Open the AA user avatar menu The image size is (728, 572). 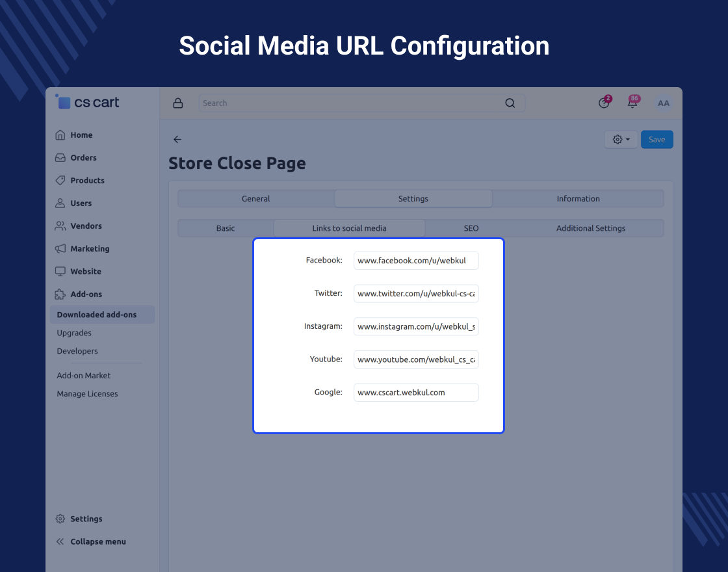tap(664, 103)
